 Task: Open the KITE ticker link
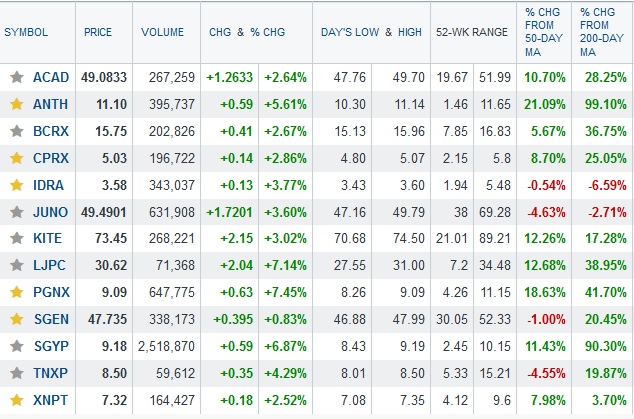[x=48, y=238]
